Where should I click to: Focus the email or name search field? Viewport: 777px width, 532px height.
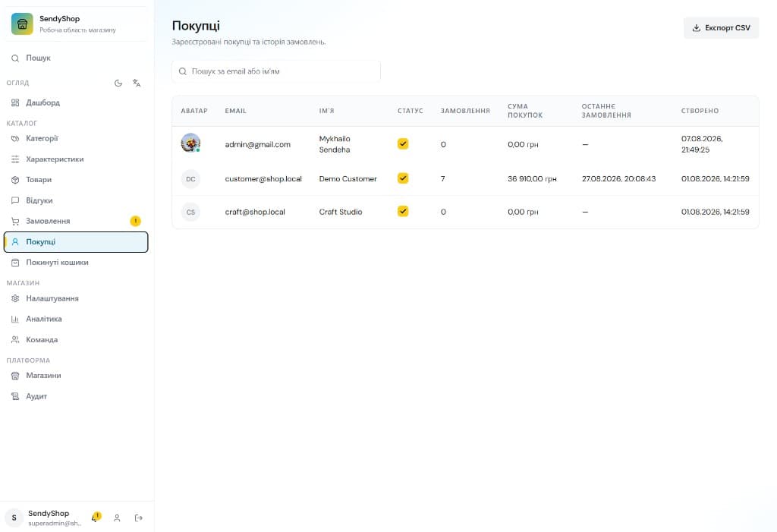(x=276, y=71)
